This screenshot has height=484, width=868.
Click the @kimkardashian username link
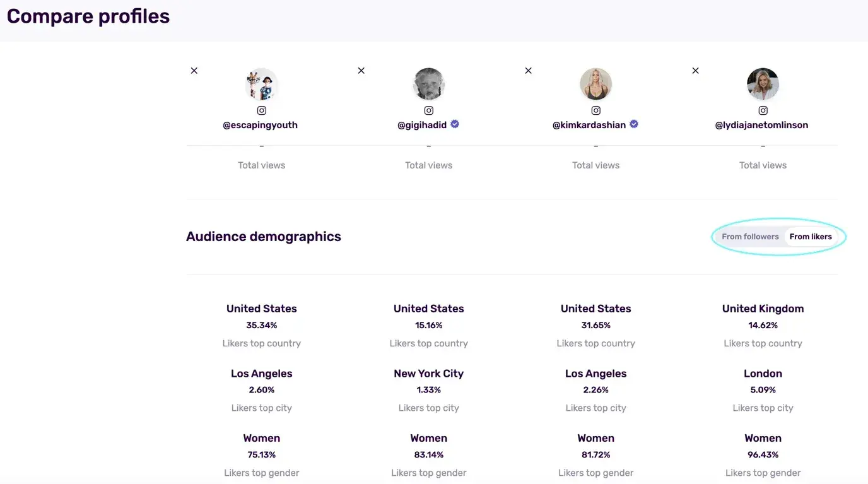coord(589,125)
